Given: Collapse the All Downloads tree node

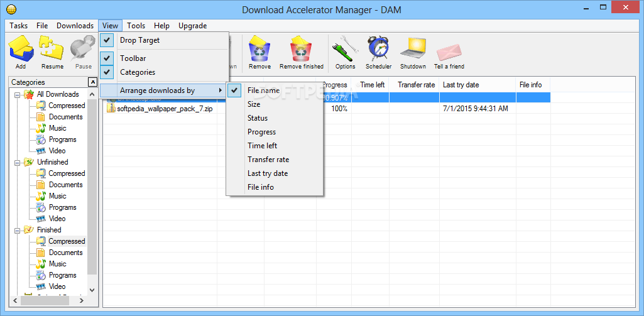Looking at the screenshot, I should [x=17, y=94].
